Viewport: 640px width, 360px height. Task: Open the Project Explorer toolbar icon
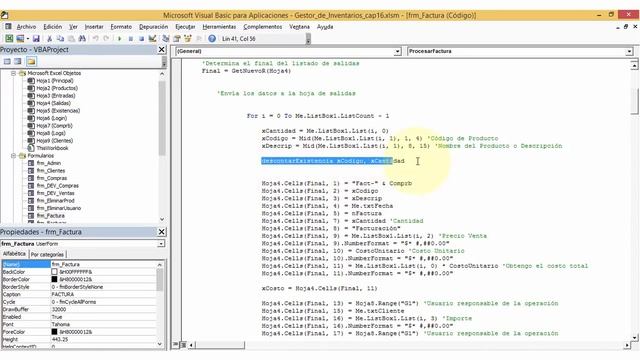(x=166, y=38)
